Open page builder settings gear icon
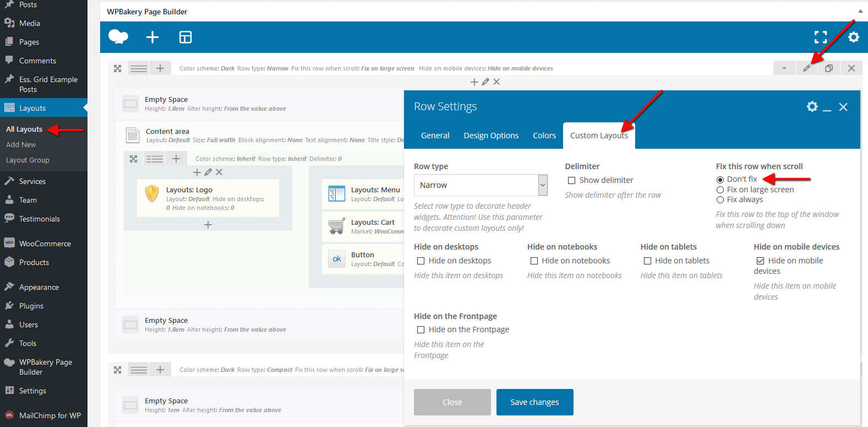Image resolution: width=868 pixels, height=427 pixels. [x=854, y=37]
